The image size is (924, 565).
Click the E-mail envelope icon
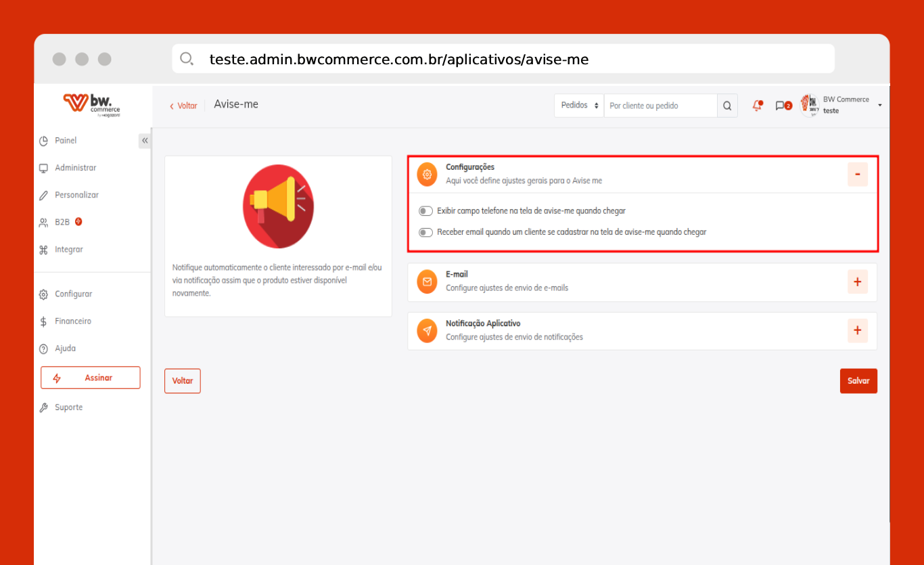click(x=427, y=281)
